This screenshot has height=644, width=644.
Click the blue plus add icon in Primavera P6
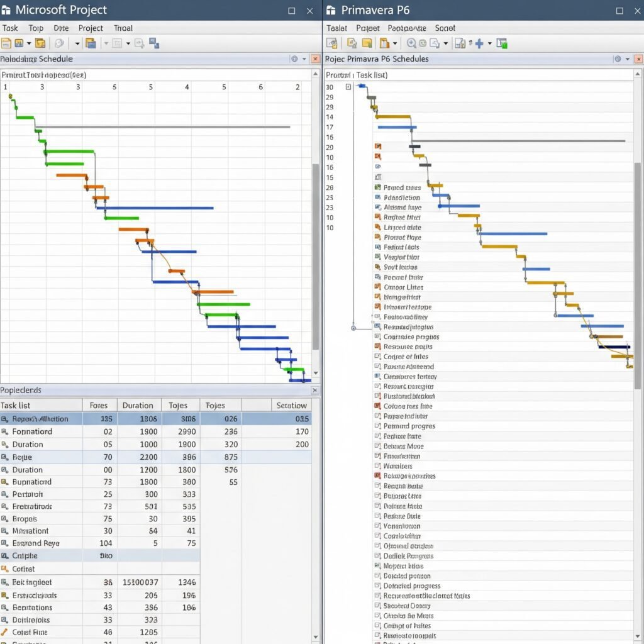[479, 43]
